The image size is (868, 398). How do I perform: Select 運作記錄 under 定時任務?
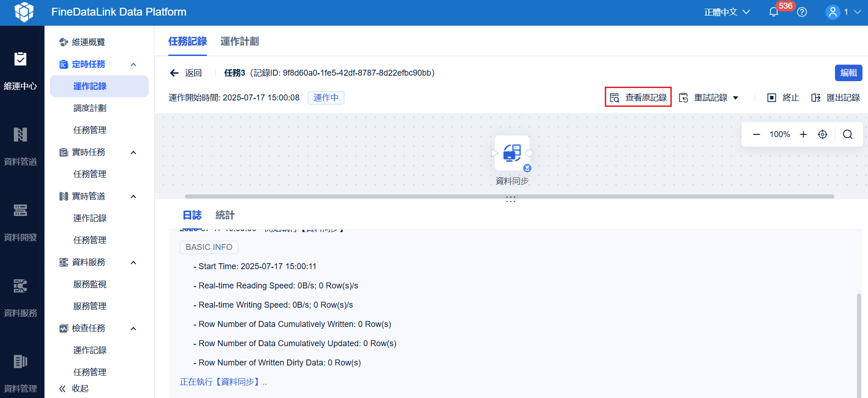[x=99, y=86]
